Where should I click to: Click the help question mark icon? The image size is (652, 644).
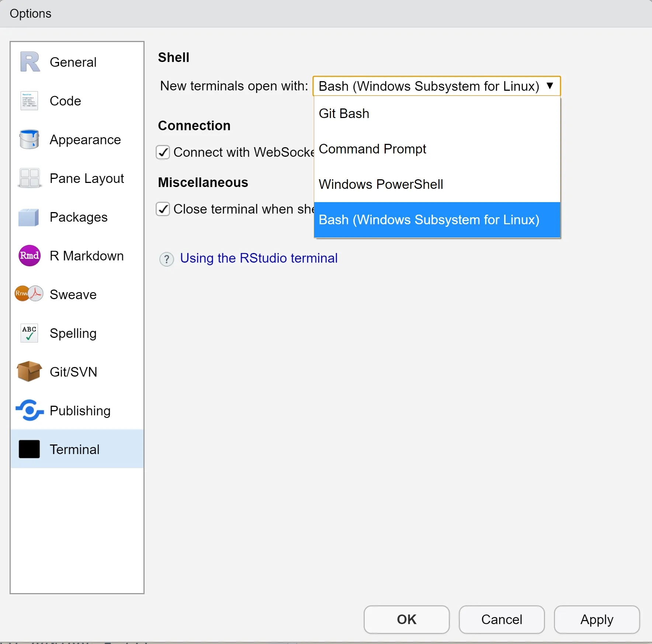coord(167,259)
